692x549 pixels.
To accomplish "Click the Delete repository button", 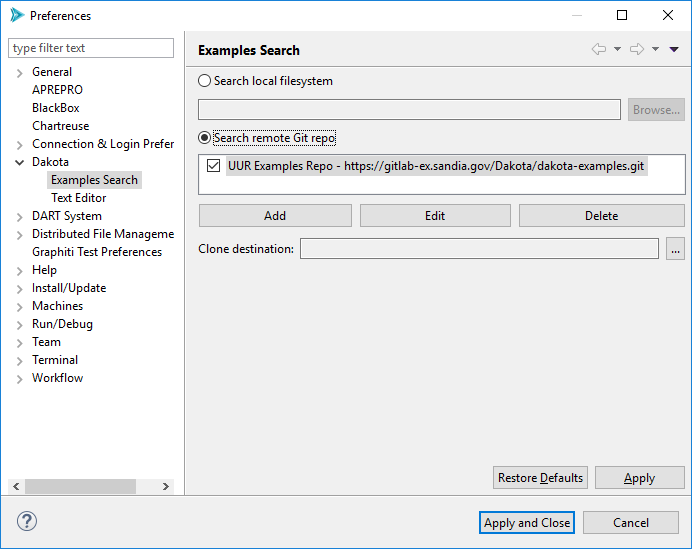I will pos(602,215).
